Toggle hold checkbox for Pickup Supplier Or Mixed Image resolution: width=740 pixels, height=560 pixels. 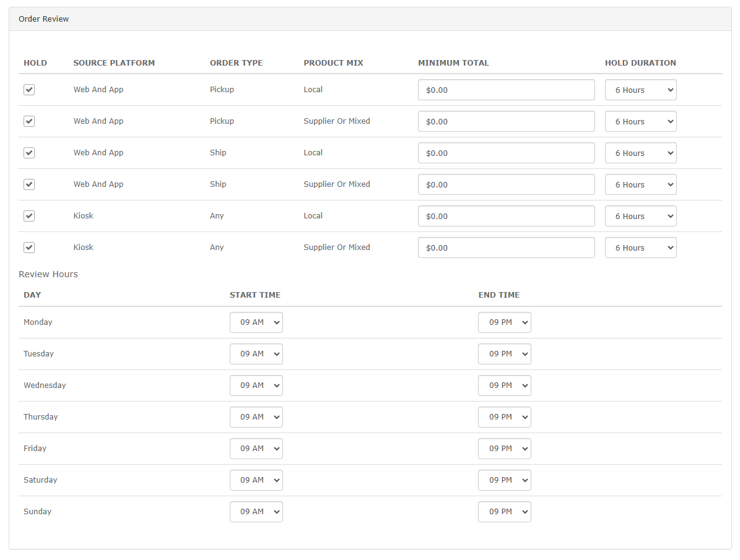coord(29,121)
